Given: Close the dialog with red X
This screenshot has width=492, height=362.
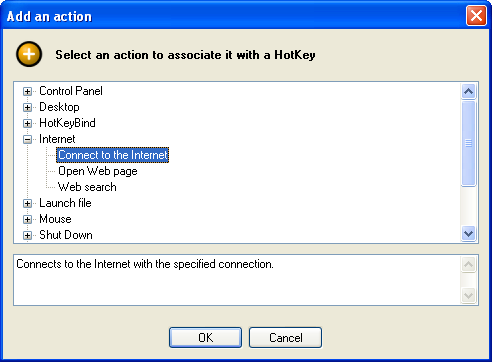Looking at the screenshot, I should click(x=476, y=15).
